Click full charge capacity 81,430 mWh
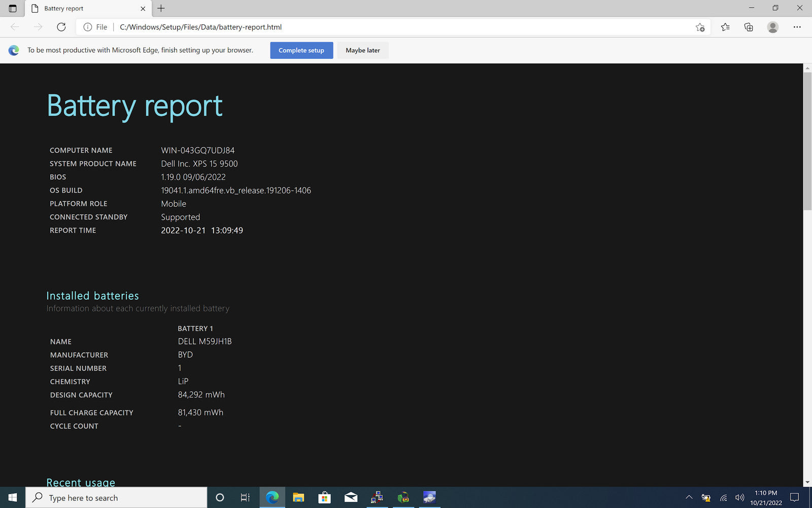Image resolution: width=812 pixels, height=508 pixels. (200, 412)
